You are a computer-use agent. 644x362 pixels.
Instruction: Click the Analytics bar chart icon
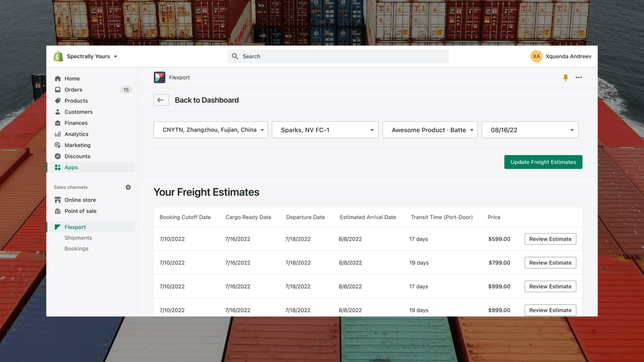pos(58,134)
